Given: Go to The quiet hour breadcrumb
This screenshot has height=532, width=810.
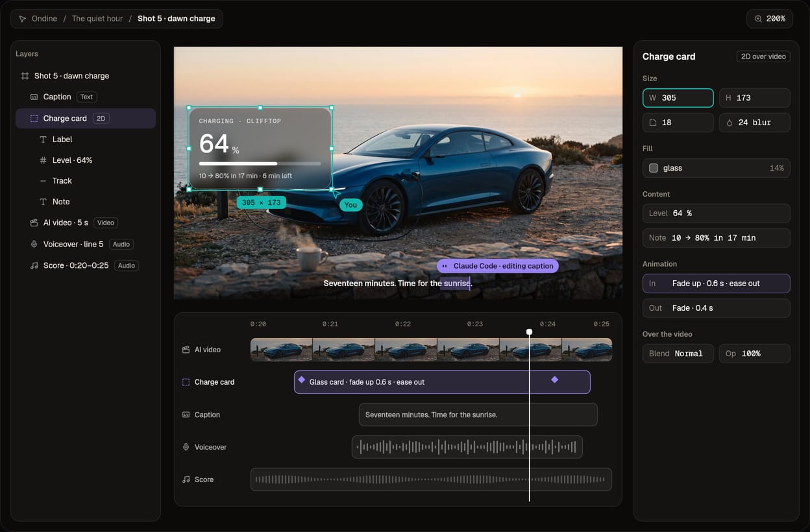Looking at the screenshot, I should coord(97,19).
